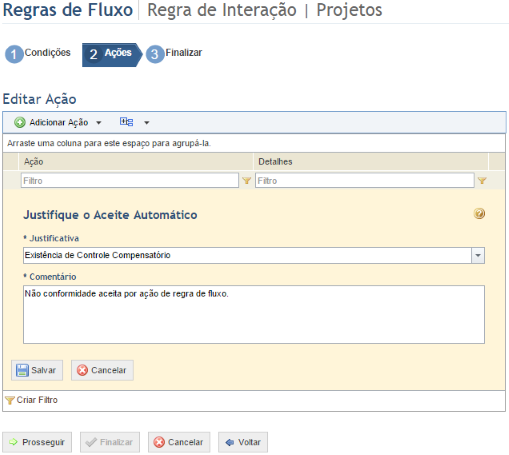Open the Regras de Fluxo section

(x=68, y=10)
